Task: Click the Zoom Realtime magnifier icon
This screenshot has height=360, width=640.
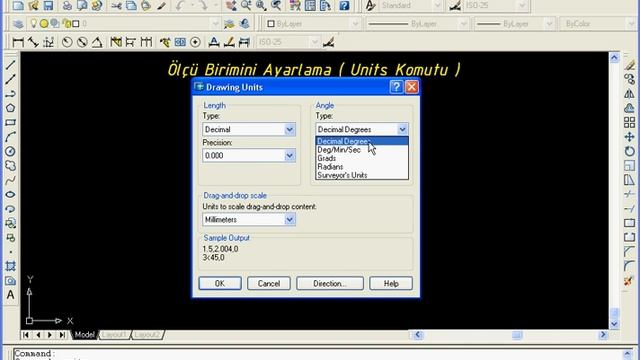Action: pyautogui.click(x=246, y=5)
